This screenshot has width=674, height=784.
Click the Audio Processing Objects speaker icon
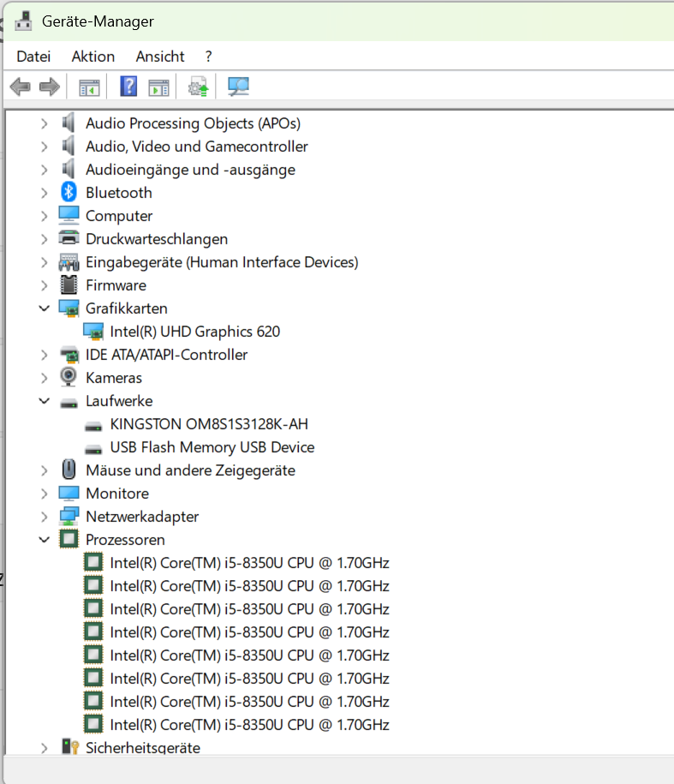[x=69, y=123]
